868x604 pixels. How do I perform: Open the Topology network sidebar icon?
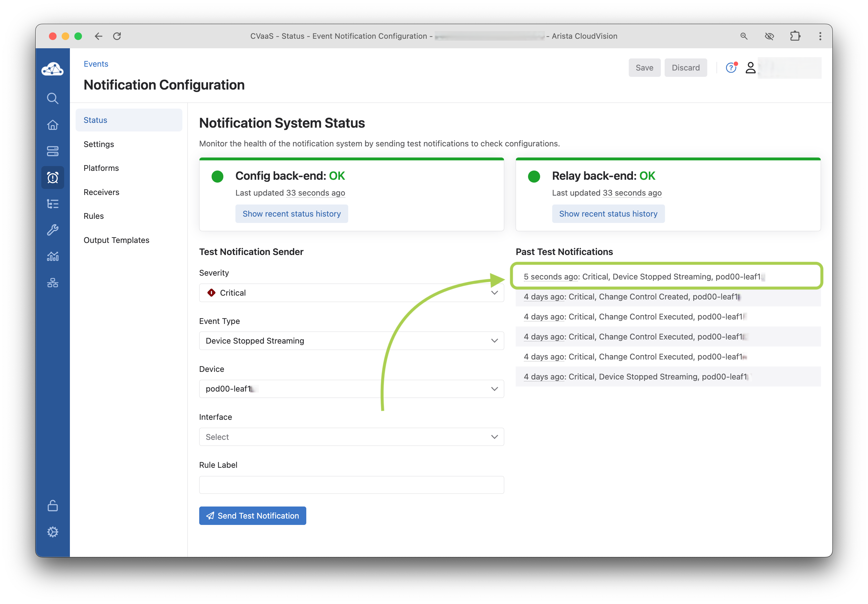tap(52, 283)
